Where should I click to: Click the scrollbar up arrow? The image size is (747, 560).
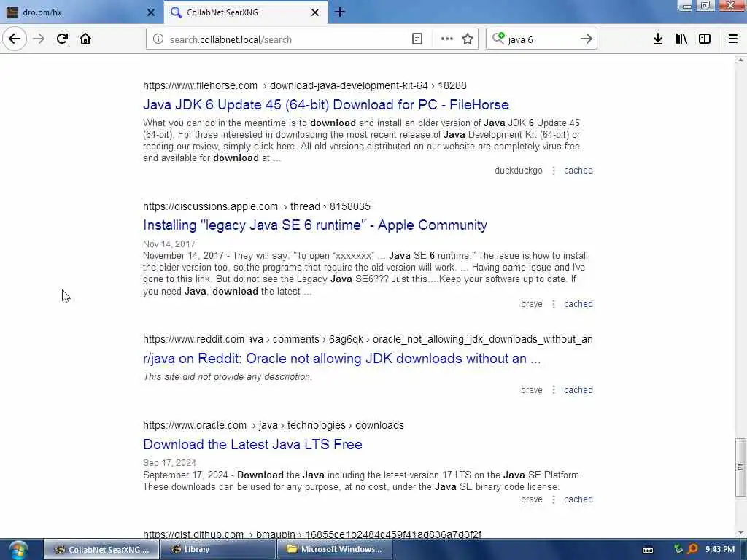coord(740,60)
